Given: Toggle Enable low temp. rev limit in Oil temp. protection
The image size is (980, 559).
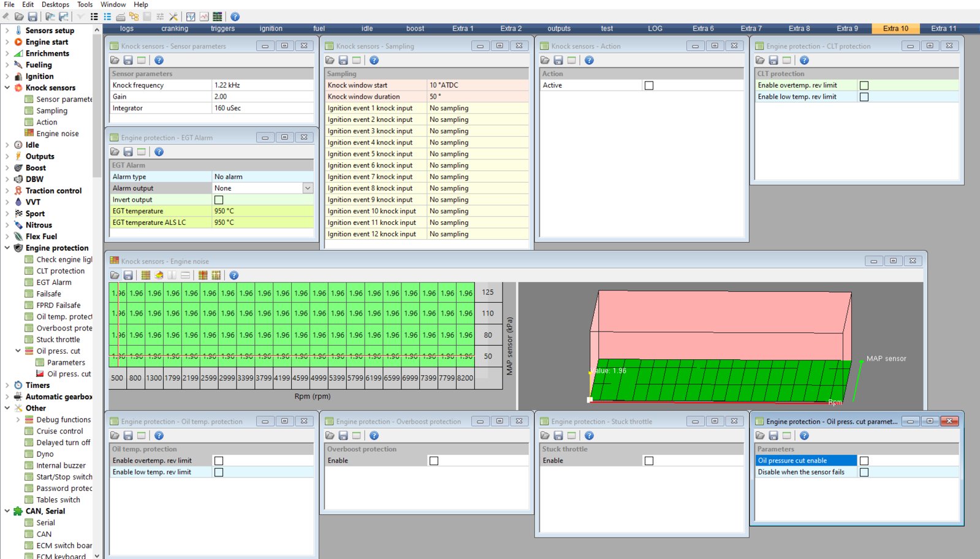Looking at the screenshot, I should (219, 472).
